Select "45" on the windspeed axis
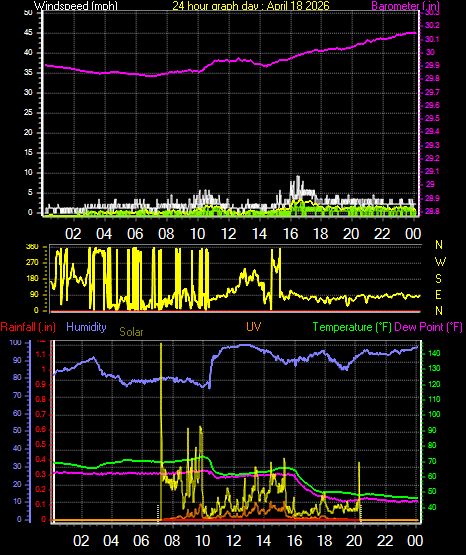The width and height of the screenshot is (466, 555). pos(28,33)
